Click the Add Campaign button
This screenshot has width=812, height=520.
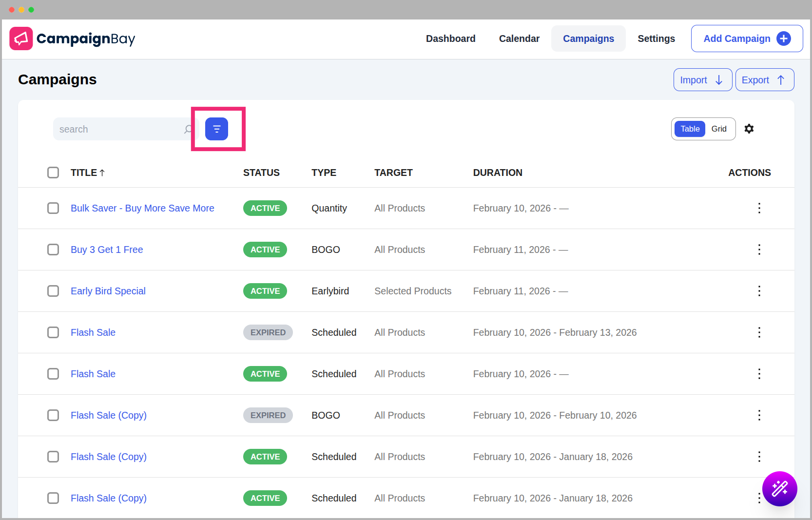click(x=737, y=39)
